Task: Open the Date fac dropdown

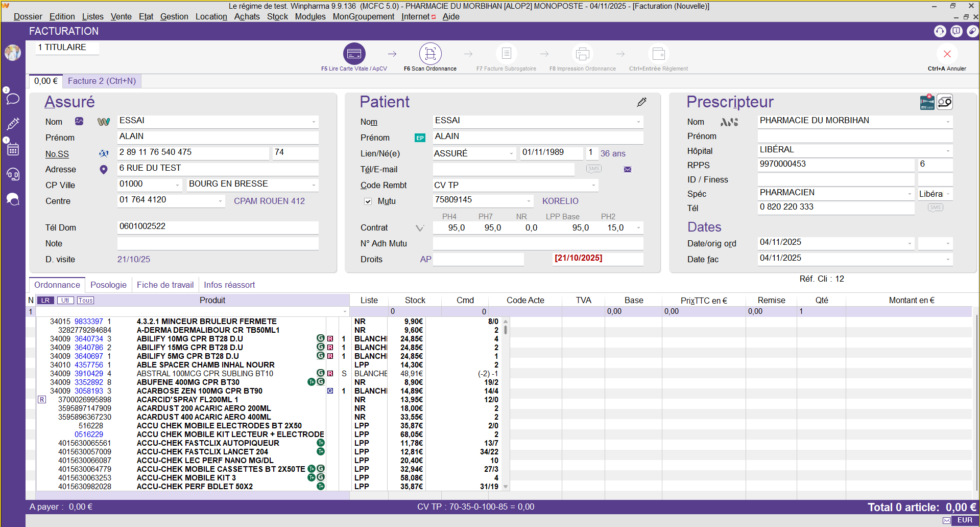Action: (948, 259)
